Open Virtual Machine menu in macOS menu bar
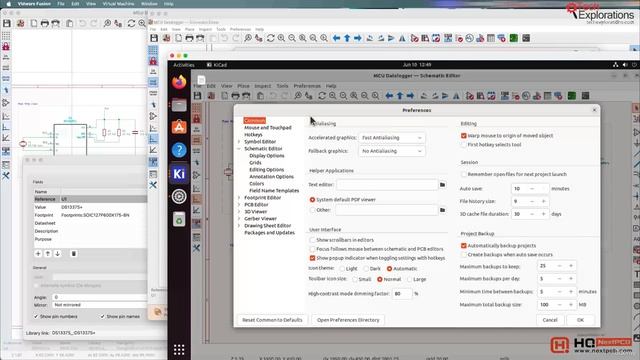 pyautogui.click(x=118, y=4)
